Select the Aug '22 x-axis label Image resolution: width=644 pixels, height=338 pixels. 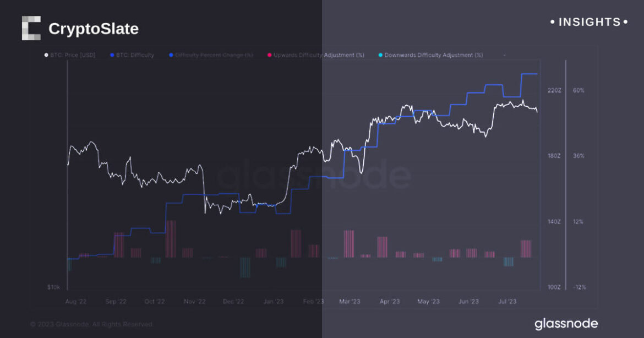pyautogui.click(x=77, y=302)
